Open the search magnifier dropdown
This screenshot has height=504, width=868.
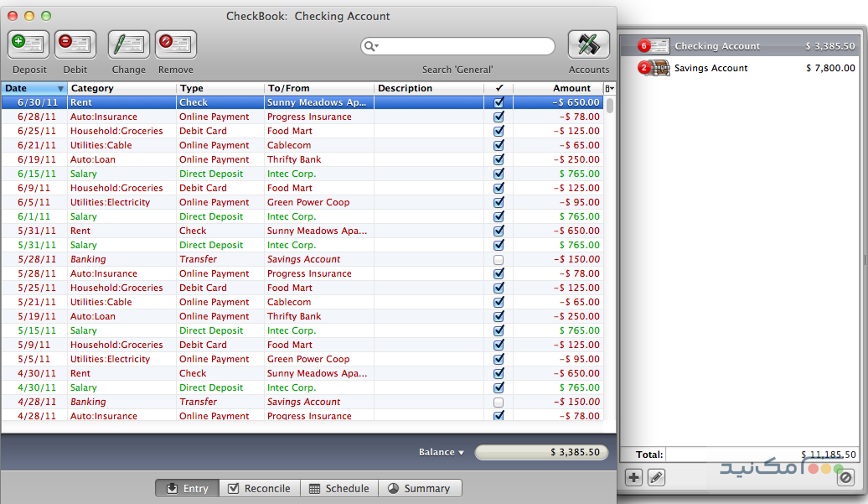pos(372,46)
